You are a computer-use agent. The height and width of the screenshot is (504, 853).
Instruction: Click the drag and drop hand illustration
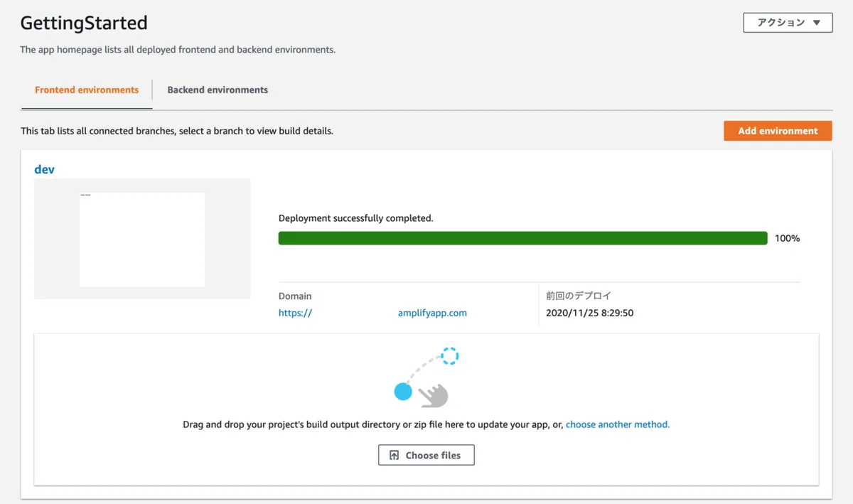point(426,377)
